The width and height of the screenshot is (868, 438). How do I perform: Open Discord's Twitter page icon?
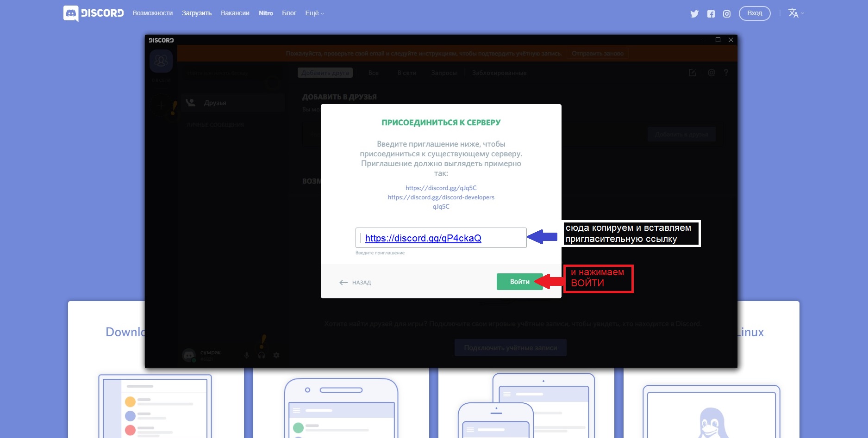[x=694, y=14]
